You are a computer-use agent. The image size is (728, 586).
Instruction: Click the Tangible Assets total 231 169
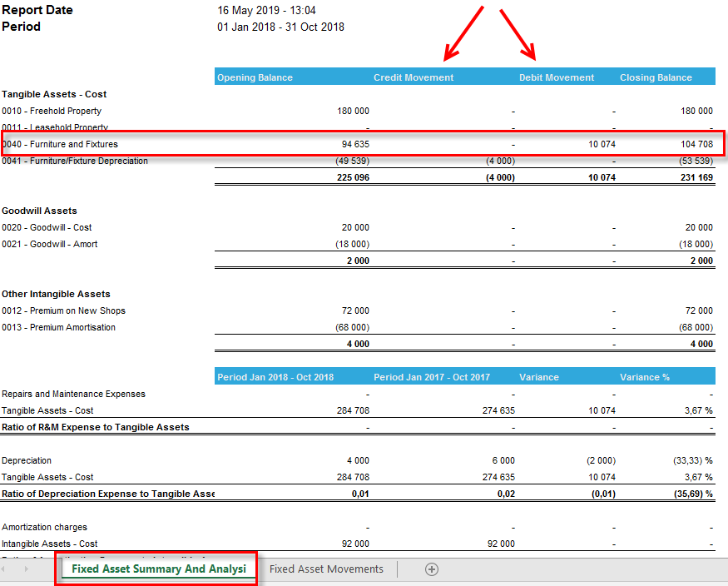pyautogui.click(x=696, y=177)
